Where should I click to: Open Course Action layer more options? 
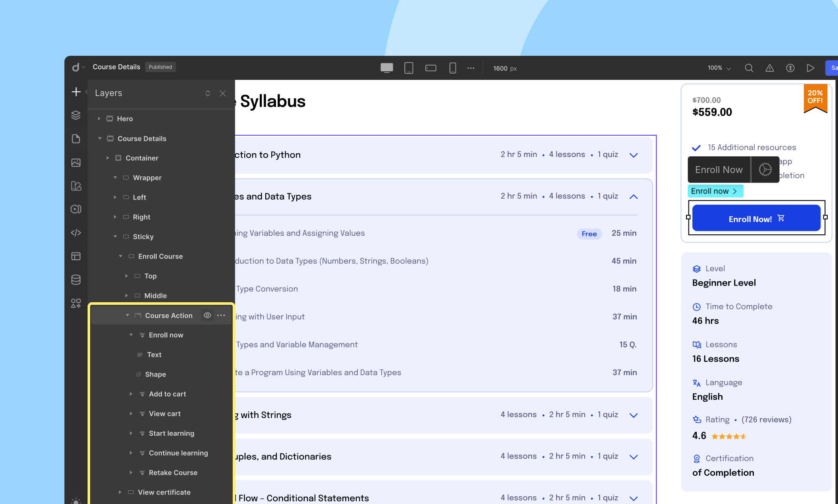point(221,316)
